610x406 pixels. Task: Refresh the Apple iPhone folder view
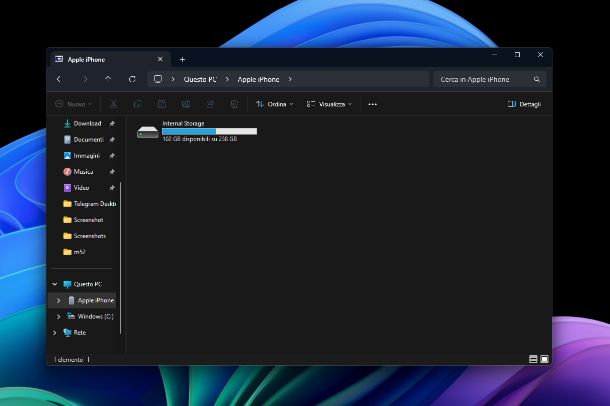pyautogui.click(x=132, y=79)
